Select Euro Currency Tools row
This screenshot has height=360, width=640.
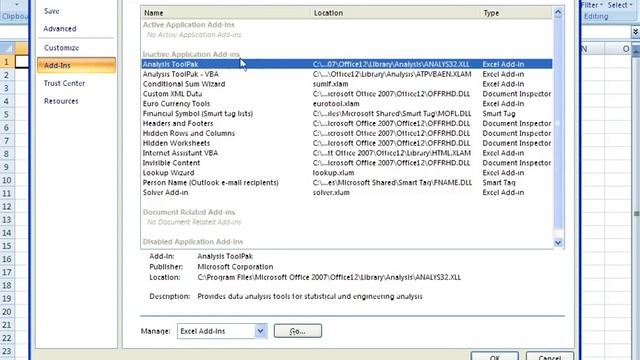coord(347,104)
